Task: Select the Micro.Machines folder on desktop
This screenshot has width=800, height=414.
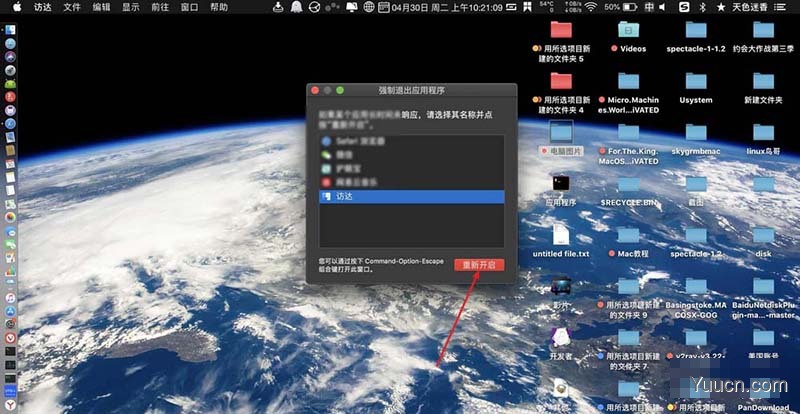Action: [x=629, y=93]
